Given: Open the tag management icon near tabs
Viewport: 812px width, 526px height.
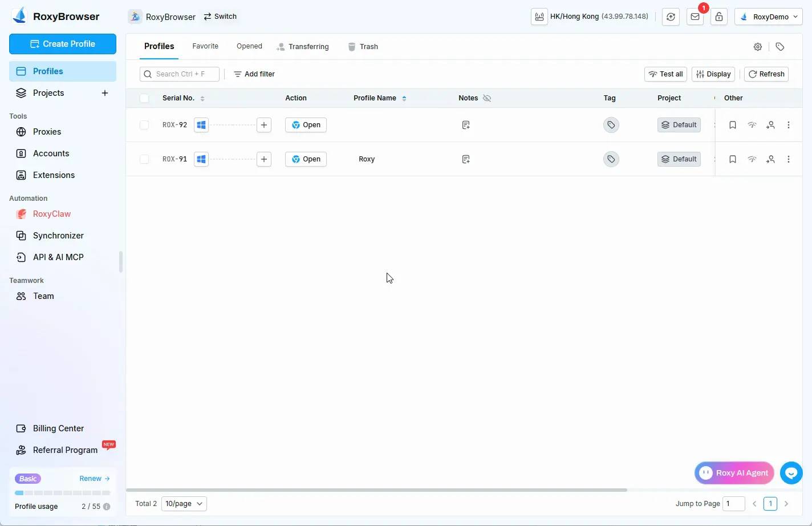Looking at the screenshot, I should tap(780, 47).
